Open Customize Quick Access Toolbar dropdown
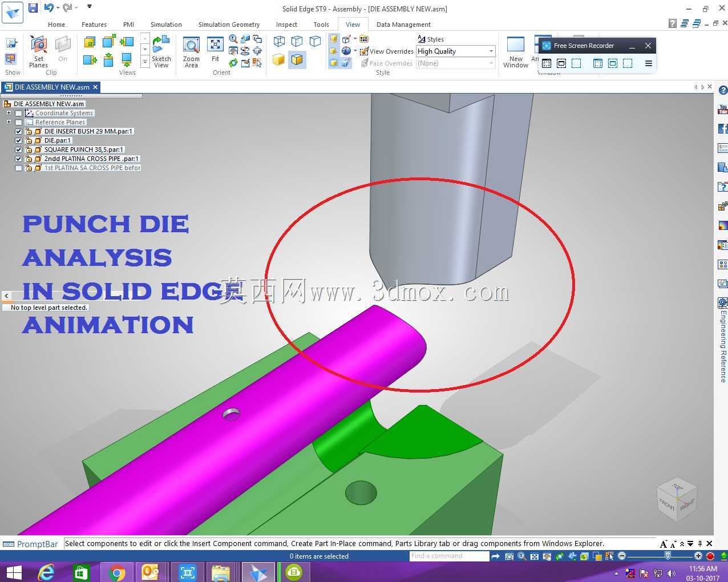 pos(90,7)
